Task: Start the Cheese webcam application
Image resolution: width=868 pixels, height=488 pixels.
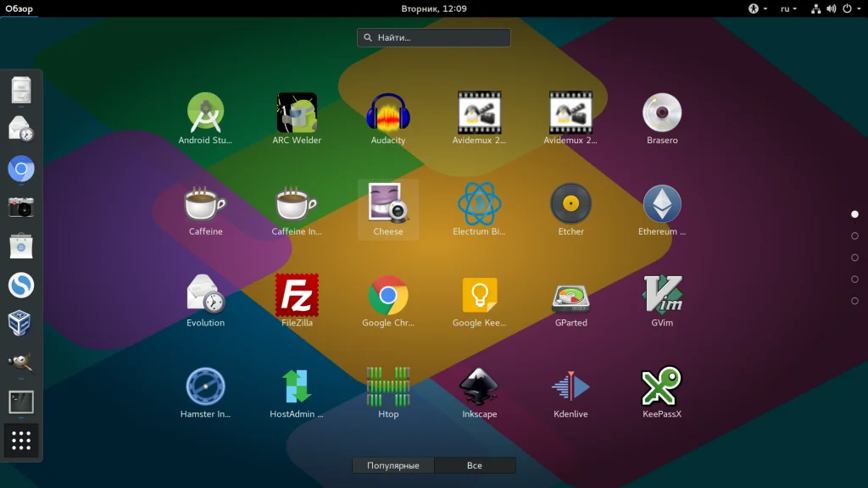Action: pyautogui.click(x=388, y=210)
